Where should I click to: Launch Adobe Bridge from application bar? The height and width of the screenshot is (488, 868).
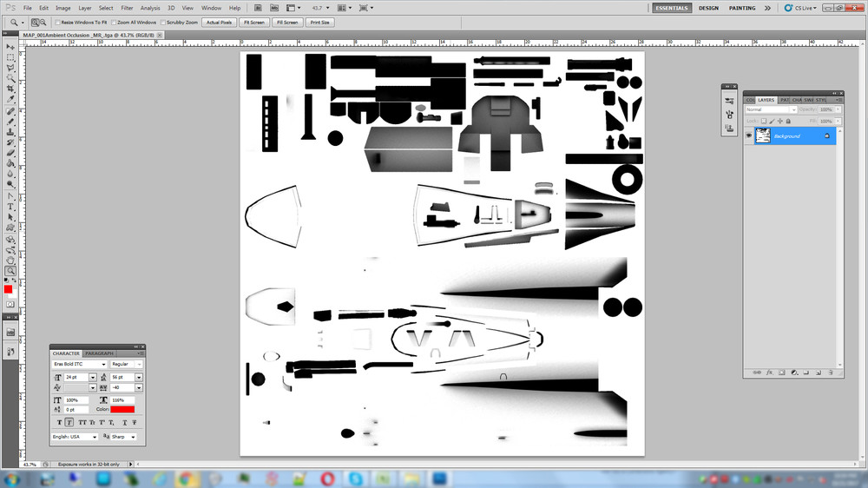258,8
